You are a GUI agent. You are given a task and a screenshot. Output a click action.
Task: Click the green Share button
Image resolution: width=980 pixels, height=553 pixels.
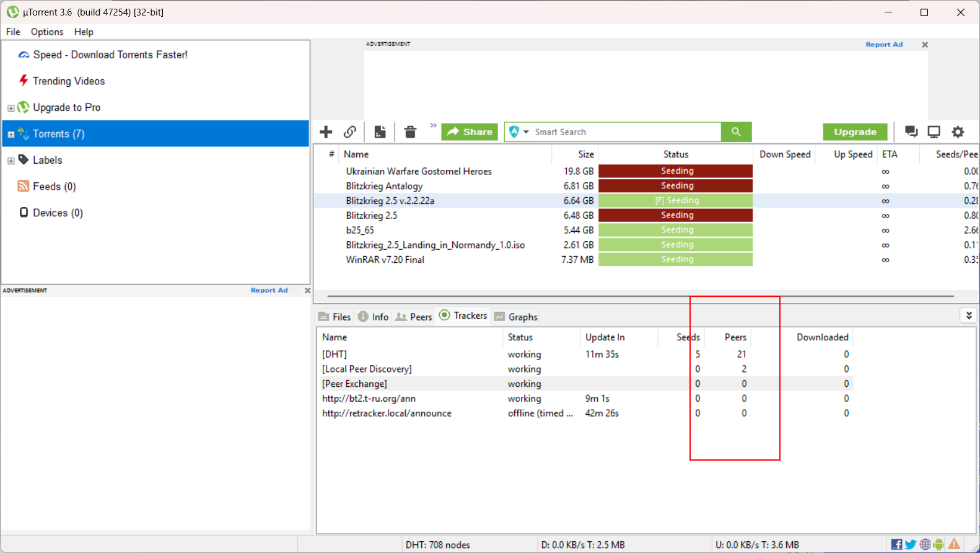tap(470, 132)
